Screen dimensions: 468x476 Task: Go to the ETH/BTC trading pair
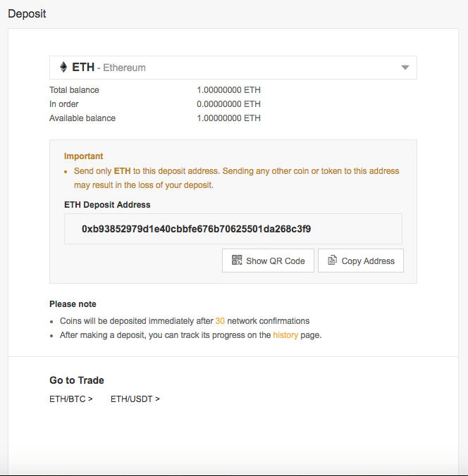point(70,399)
